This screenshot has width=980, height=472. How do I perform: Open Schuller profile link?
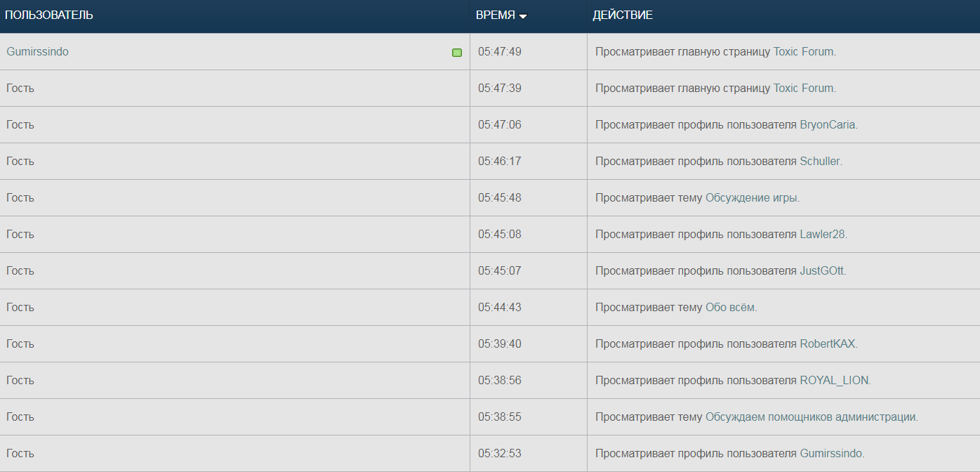tap(819, 162)
